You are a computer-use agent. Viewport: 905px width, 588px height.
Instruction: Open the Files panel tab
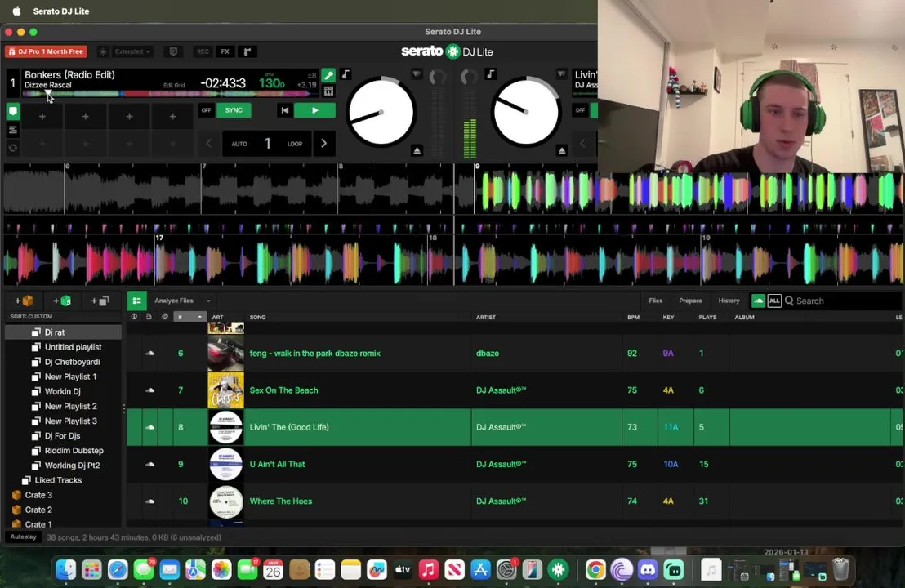click(655, 301)
